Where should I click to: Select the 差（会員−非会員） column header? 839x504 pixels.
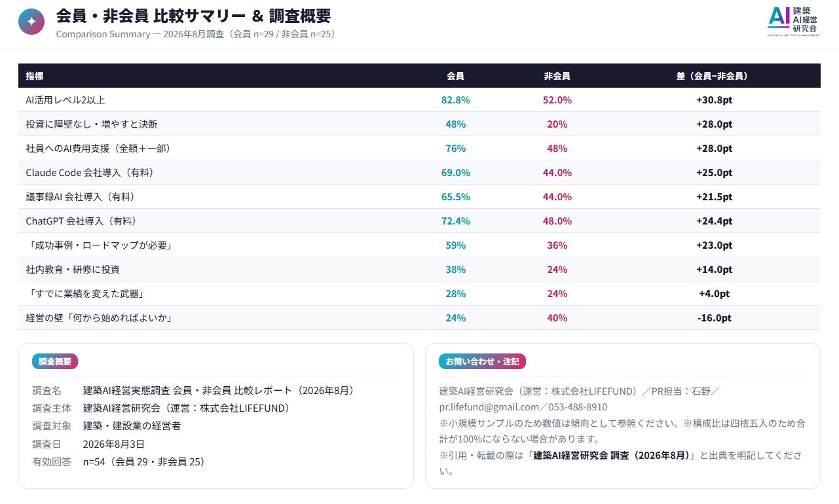coord(714,76)
